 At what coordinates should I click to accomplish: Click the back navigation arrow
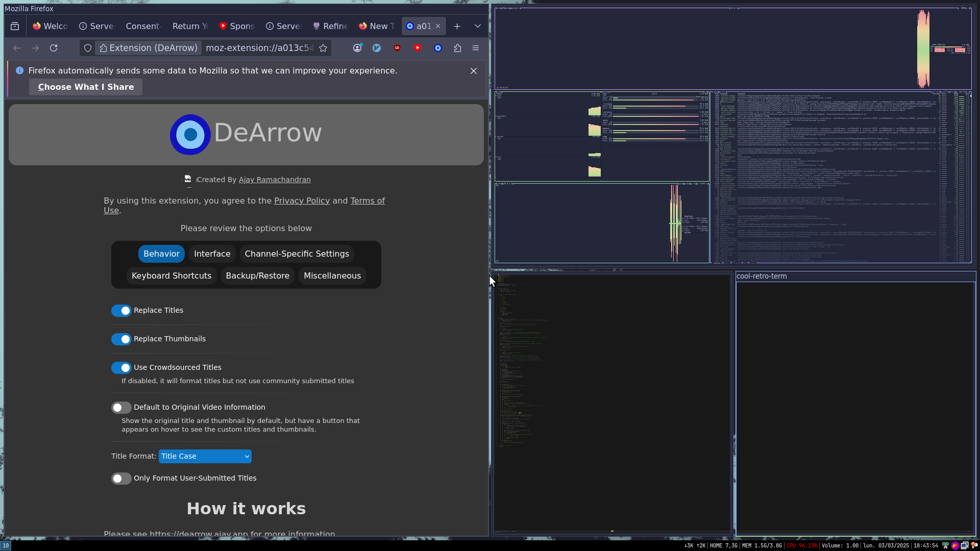pyautogui.click(x=17, y=48)
